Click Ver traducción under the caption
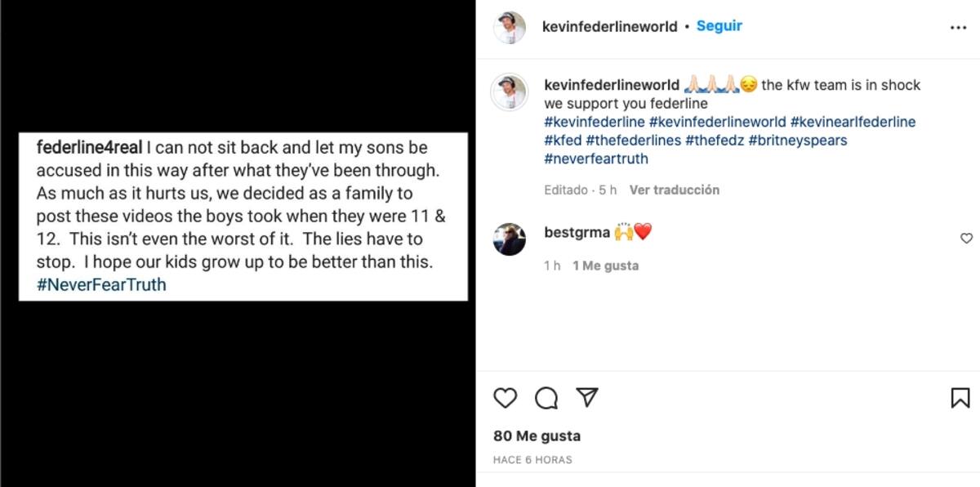The height and width of the screenshot is (487, 980). [674, 190]
